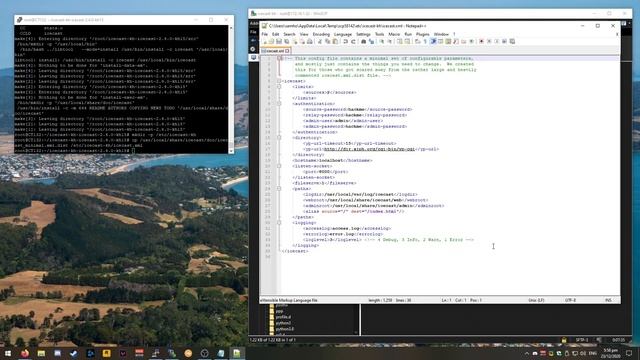
Task: Start macro recording with red record icon
Action: click(481, 41)
